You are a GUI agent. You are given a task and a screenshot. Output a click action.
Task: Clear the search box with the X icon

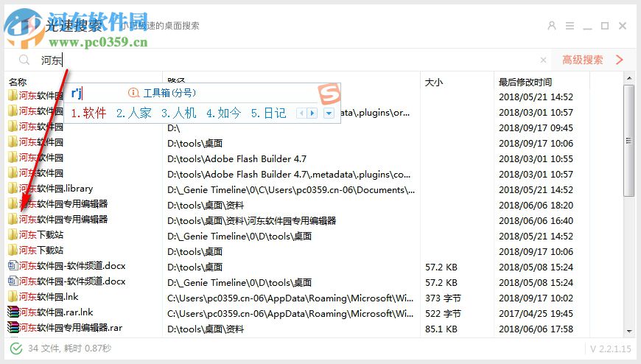point(543,60)
